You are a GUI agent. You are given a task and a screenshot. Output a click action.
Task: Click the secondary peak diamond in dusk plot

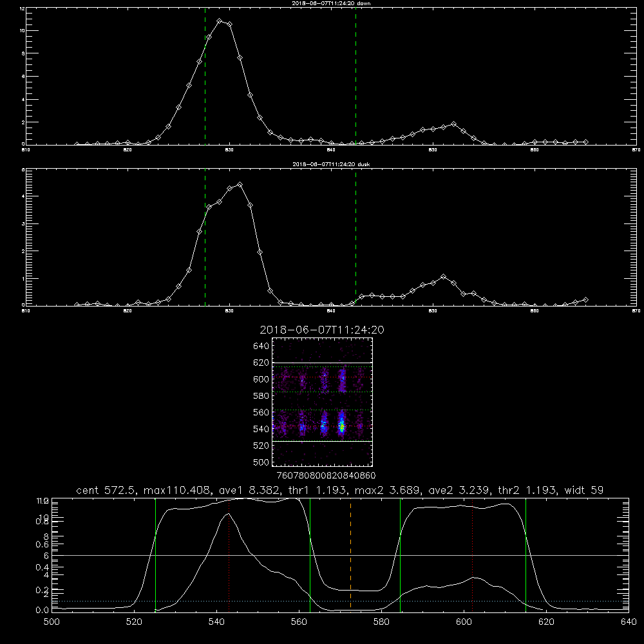tap(443, 277)
